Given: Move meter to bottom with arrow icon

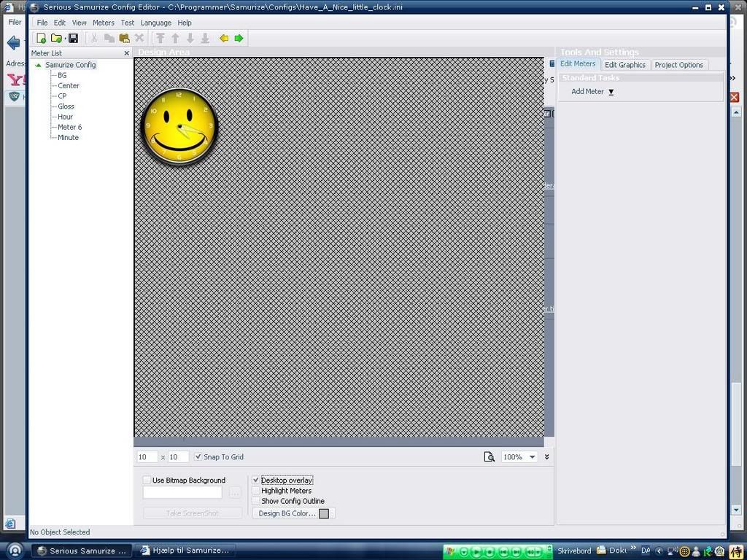Looking at the screenshot, I should coord(205,38).
